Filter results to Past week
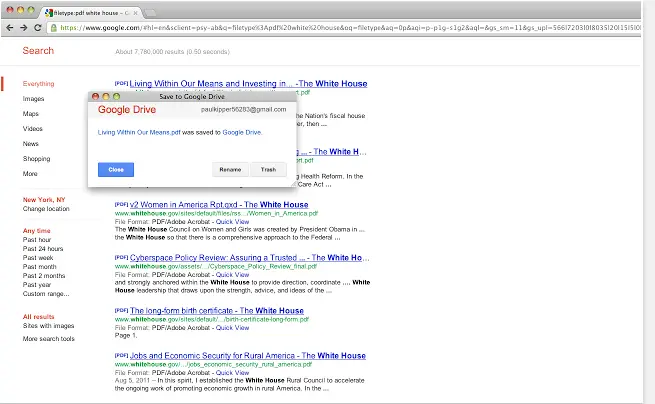Viewport: 655px width, 404px height. (x=38, y=258)
